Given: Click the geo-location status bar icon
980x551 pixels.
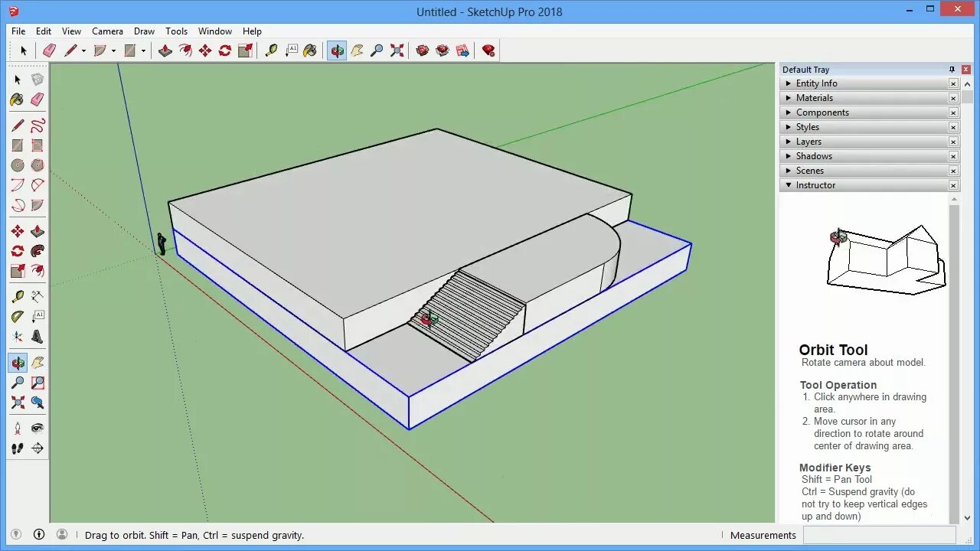Looking at the screenshot, I should coord(15,535).
